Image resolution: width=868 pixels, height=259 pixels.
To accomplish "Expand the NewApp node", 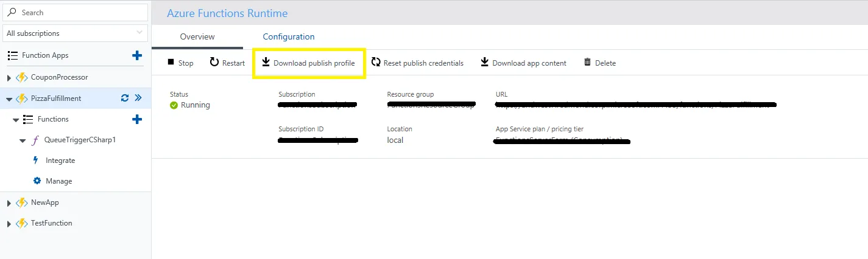I will click(x=9, y=203).
